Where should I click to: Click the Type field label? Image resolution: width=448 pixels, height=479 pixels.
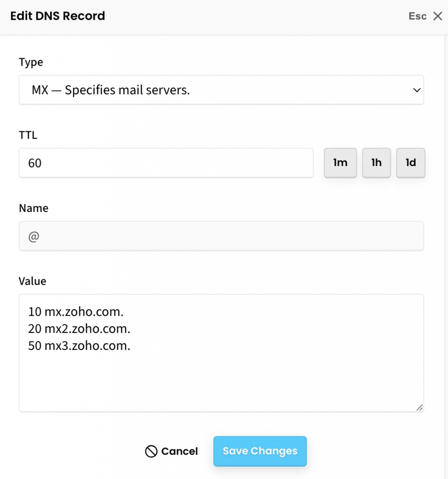[x=31, y=62]
